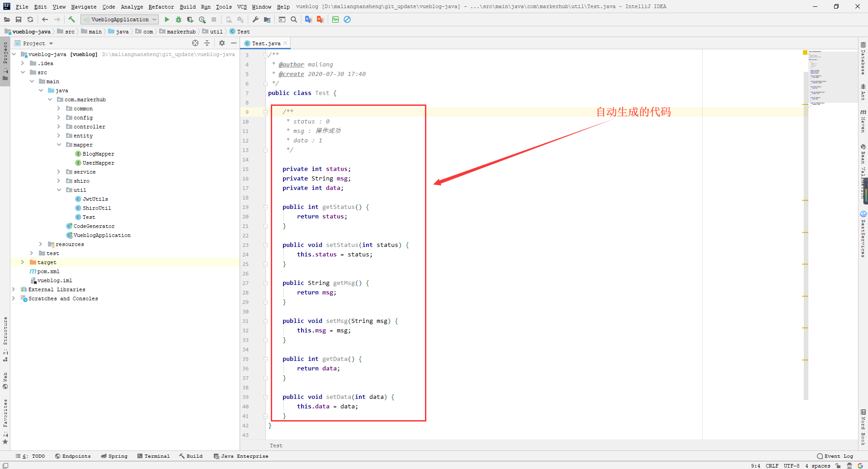This screenshot has height=469, width=868.
Task: Hide the Project panel with minus icon
Action: click(233, 43)
